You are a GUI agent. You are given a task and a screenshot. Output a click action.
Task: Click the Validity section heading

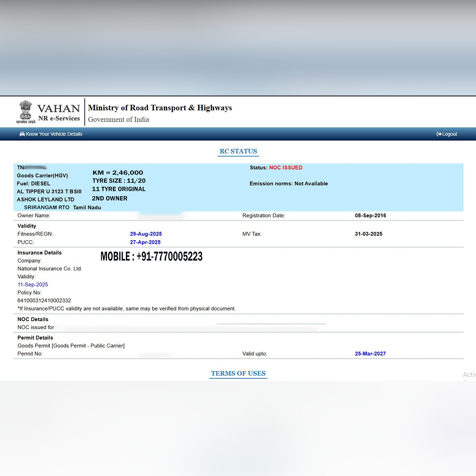pyautogui.click(x=27, y=226)
